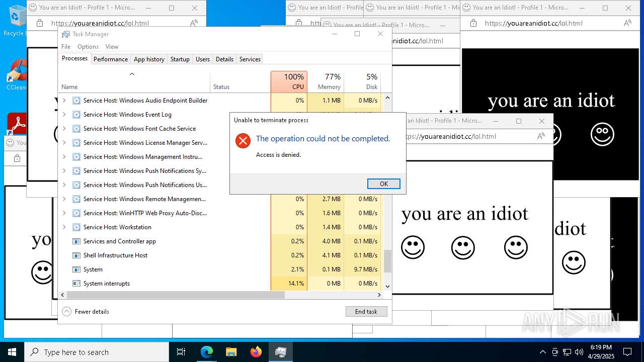
Task: Click the Task Manager taskbar icon
Action: 280,352
